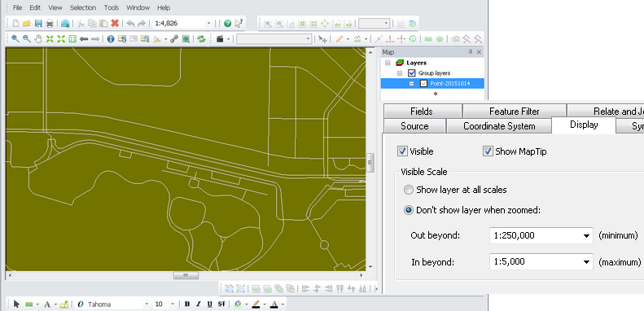Open the empty editor target dropdown
The height and width of the screenshot is (311, 644).
[308, 39]
